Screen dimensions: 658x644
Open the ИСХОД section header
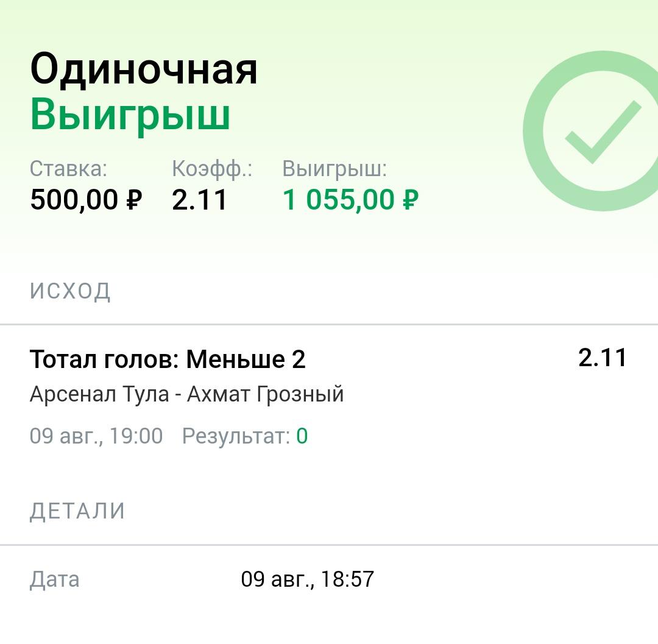pyautogui.click(x=70, y=291)
